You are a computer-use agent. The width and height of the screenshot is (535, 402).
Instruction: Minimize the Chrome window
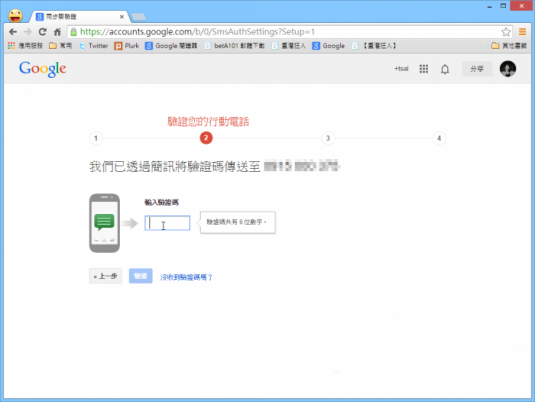[490, 6]
